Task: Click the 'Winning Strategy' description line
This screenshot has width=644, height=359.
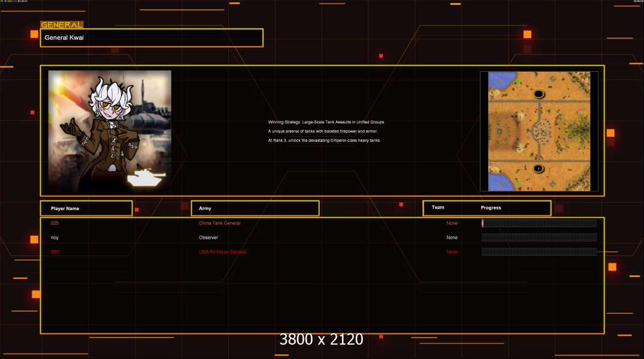Action: [326, 122]
